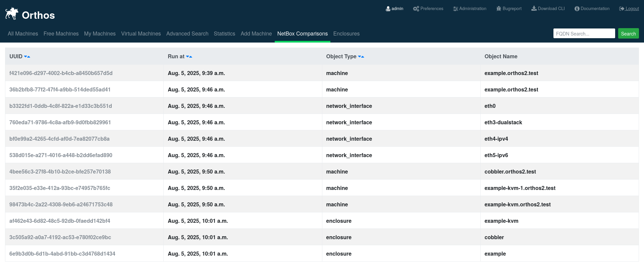
Task: Click the Download CLI icon
Action: 534,8
